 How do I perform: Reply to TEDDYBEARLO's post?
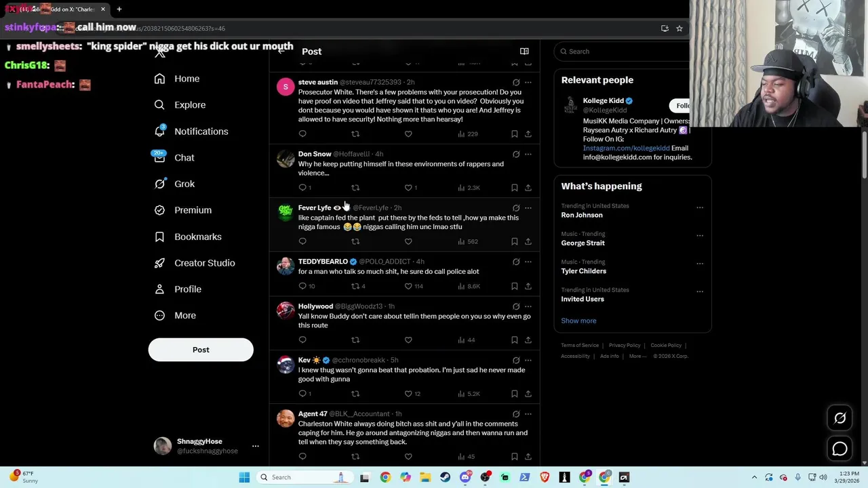(x=302, y=286)
